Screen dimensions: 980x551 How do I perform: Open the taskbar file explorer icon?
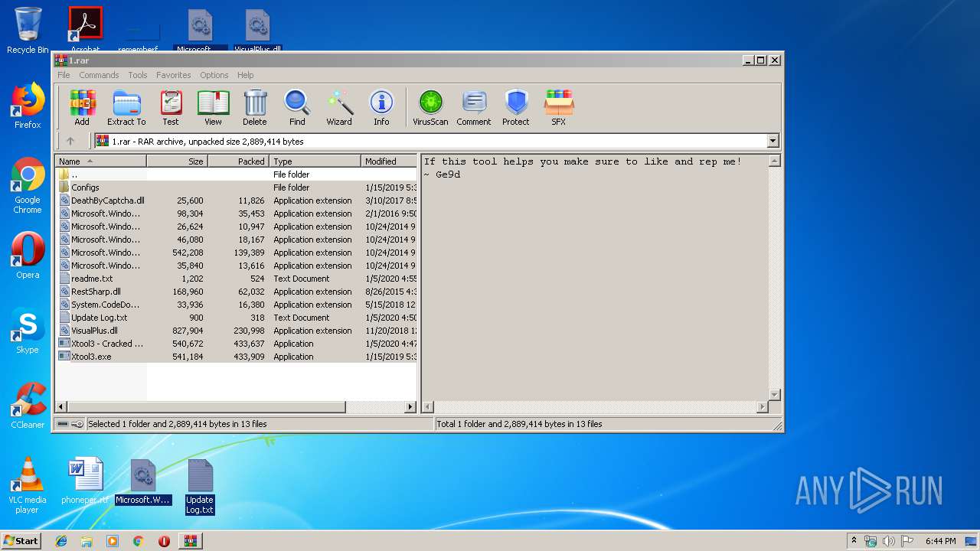click(x=87, y=541)
